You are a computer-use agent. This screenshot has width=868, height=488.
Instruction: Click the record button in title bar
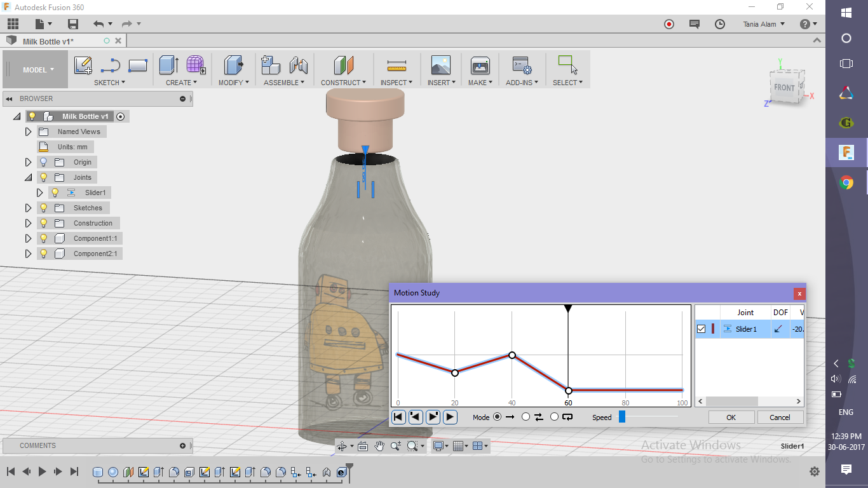tap(669, 24)
